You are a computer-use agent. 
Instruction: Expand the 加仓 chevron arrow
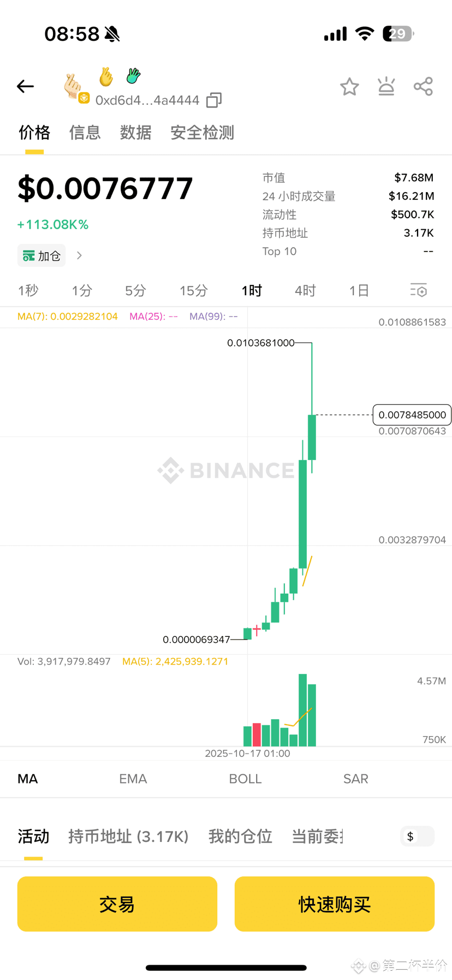[80, 255]
